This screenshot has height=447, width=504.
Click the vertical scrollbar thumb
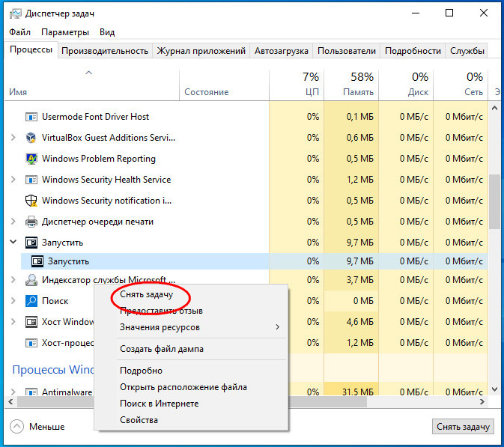click(x=495, y=201)
